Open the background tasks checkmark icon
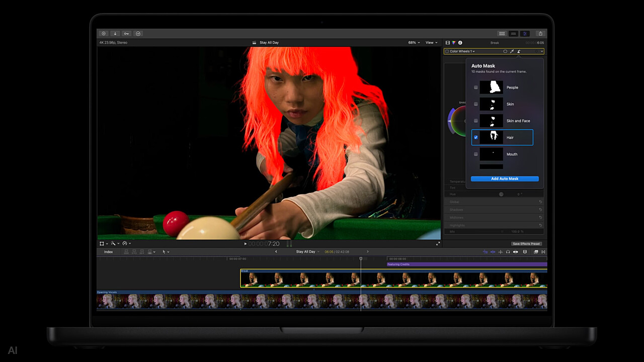This screenshot has width=644, height=362. [x=138, y=34]
